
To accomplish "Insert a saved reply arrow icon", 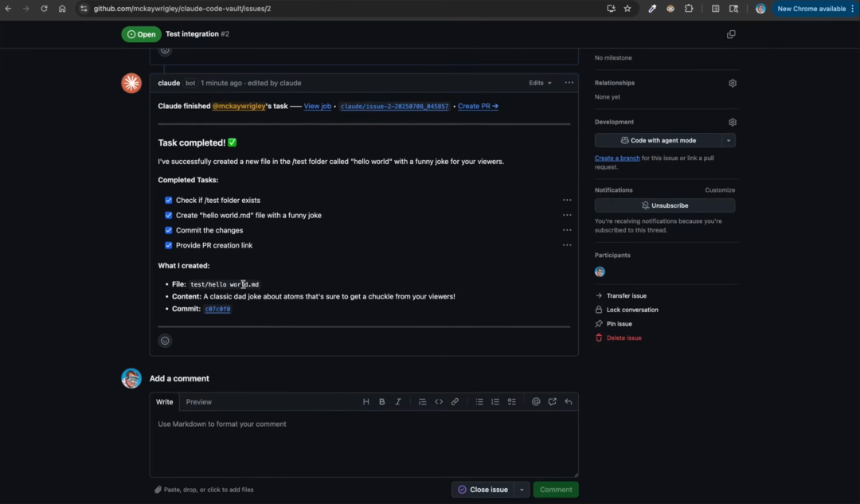I will tap(569, 402).
